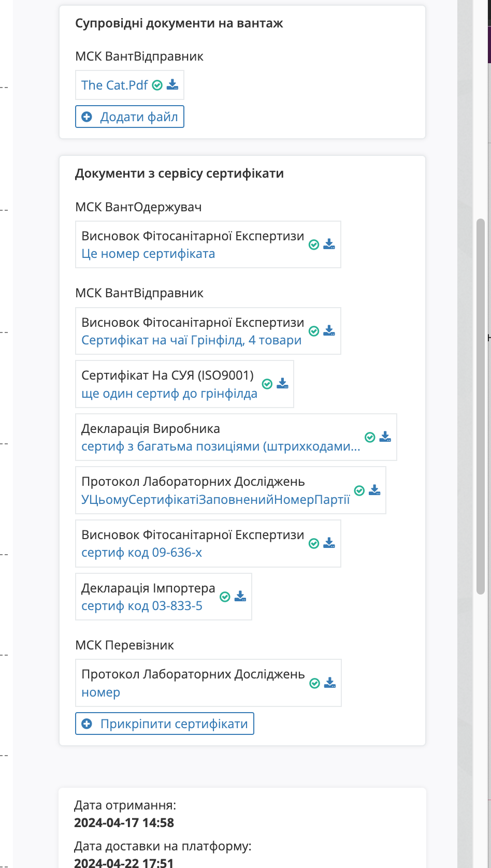Click the Декларація Імпортера title
The image size is (491, 868).
click(148, 588)
